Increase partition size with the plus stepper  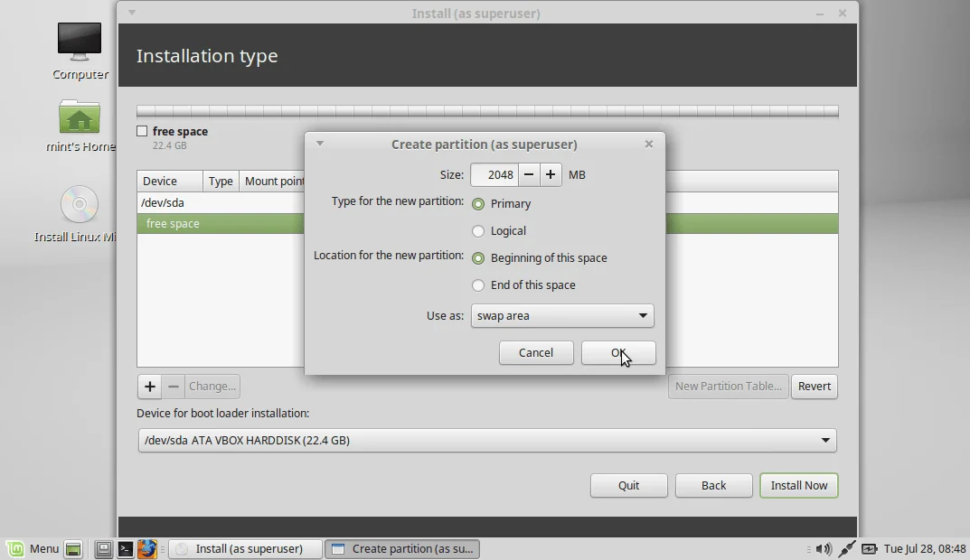point(551,174)
